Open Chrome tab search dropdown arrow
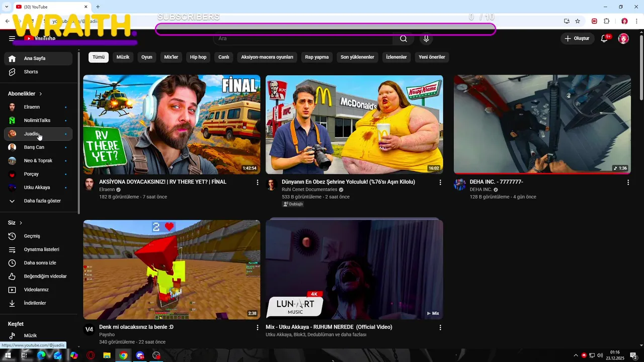The height and width of the screenshot is (362, 644). point(7,7)
